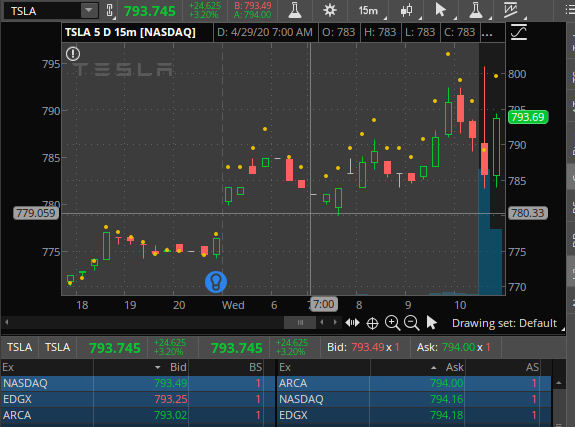Click the scroll left arrow beside scrollbar thumb
The width and height of the screenshot is (575, 427).
[322, 322]
